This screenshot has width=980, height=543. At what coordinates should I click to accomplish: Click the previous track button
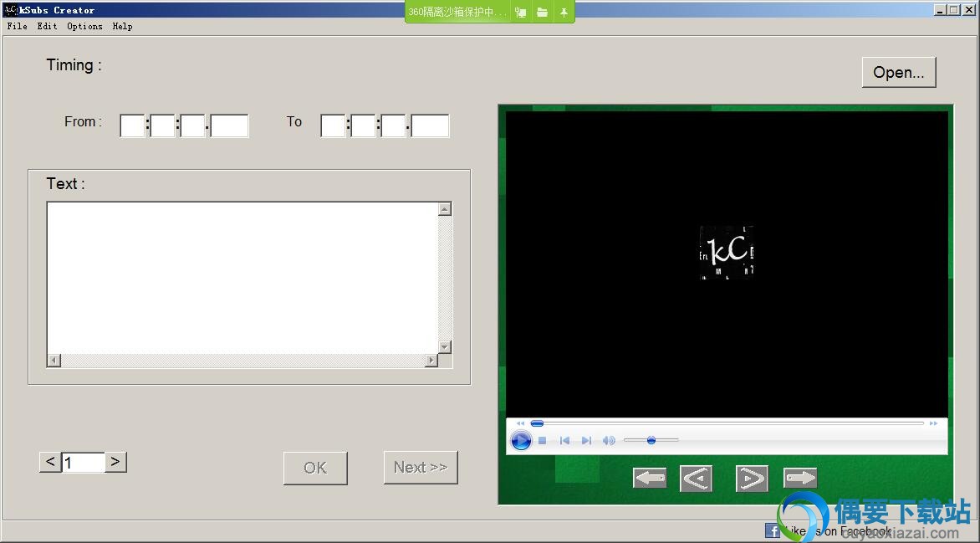[x=564, y=440]
